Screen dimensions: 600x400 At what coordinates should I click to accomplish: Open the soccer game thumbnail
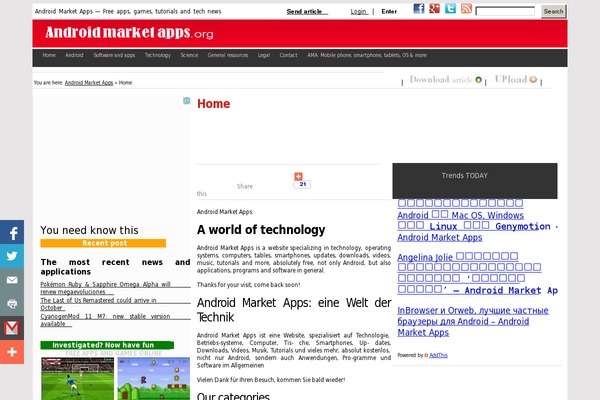tap(78, 379)
